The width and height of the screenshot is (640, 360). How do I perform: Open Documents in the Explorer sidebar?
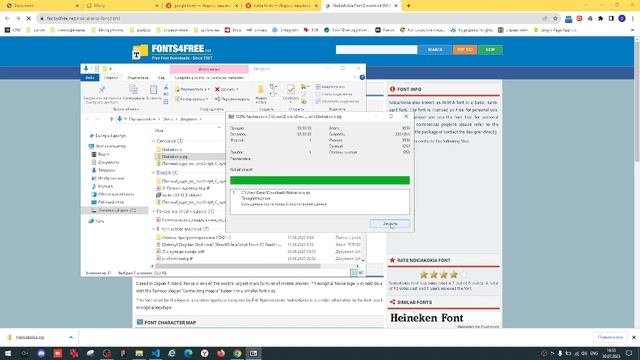pos(105,162)
